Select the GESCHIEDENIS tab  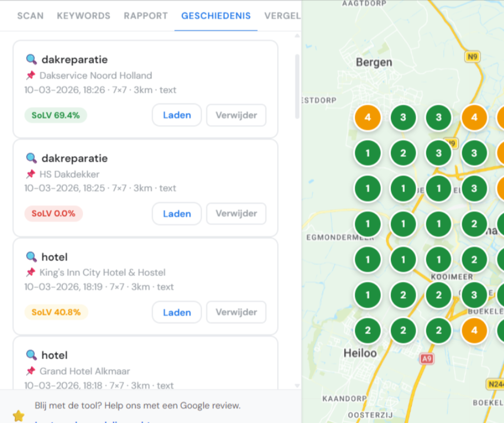[216, 16]
